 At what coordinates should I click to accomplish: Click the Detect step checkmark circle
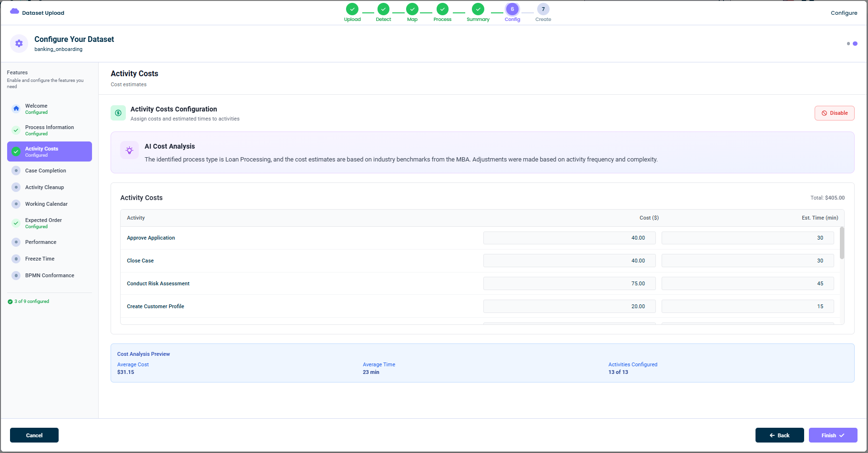pos(383,9)
